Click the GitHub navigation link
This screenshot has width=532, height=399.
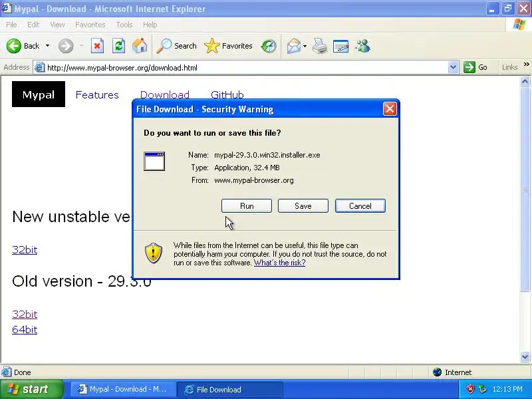pos(227,94)
